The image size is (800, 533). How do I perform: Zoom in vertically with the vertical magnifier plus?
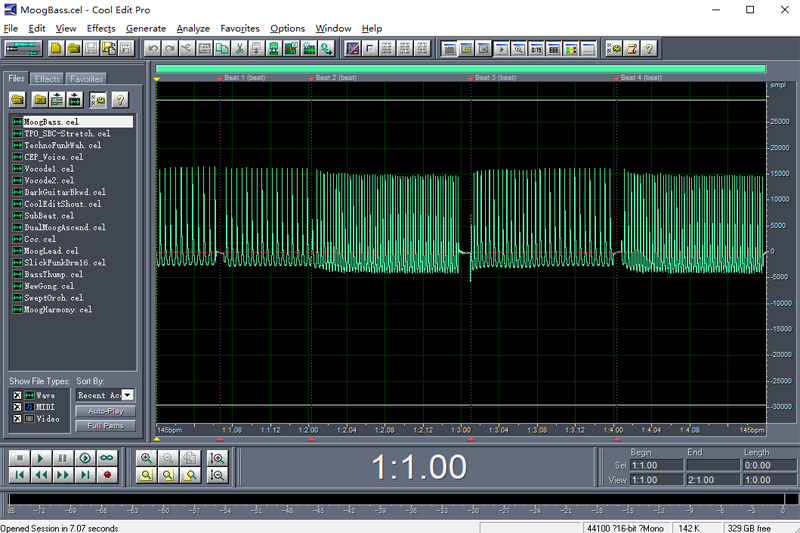click(217, 458)
